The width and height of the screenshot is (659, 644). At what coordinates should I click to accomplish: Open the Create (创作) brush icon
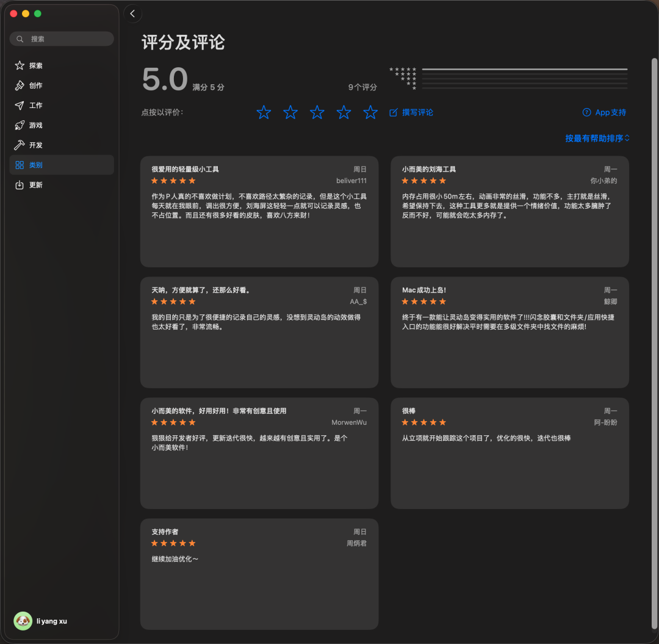[x=20, y=85]
